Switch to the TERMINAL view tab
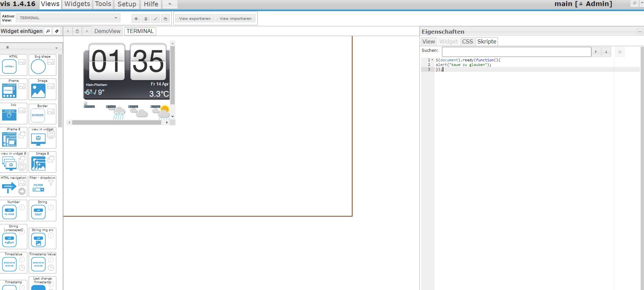644x290 pixels. [140, 31]
